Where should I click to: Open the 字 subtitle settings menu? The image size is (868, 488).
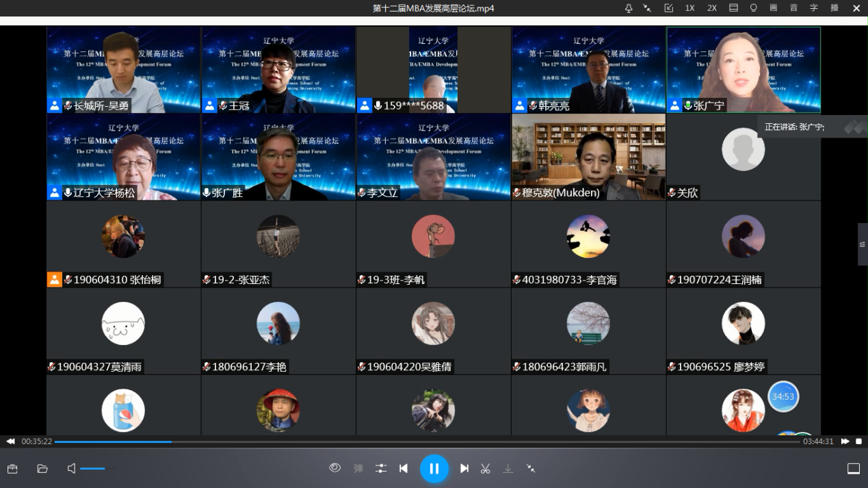point(814,8)
